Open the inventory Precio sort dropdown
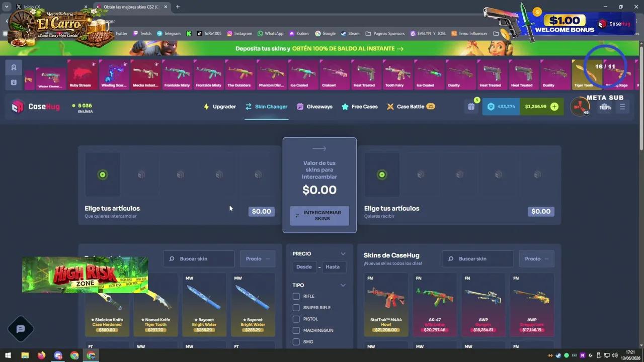 (258, 259)
